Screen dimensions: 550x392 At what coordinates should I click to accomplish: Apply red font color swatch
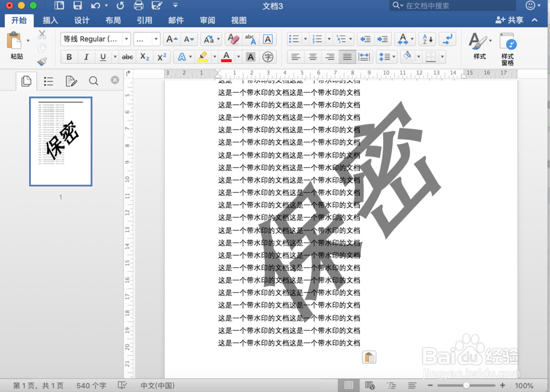tap(227, 57)
